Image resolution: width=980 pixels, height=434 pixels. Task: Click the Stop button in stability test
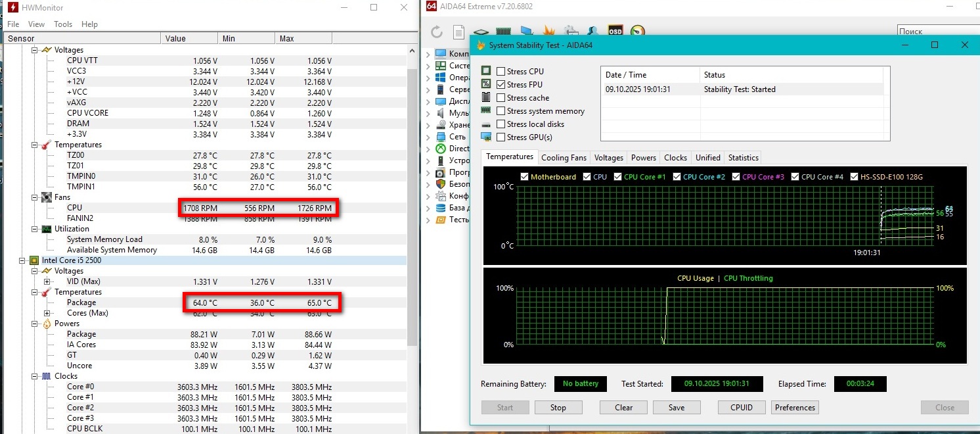tap(558, 408)
